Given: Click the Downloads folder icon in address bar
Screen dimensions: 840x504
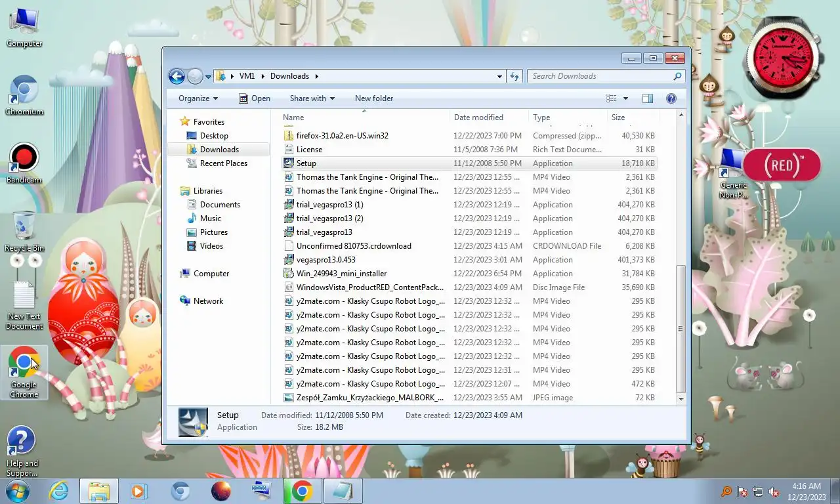Looking at the screenshot, I should tap(221, 76).
